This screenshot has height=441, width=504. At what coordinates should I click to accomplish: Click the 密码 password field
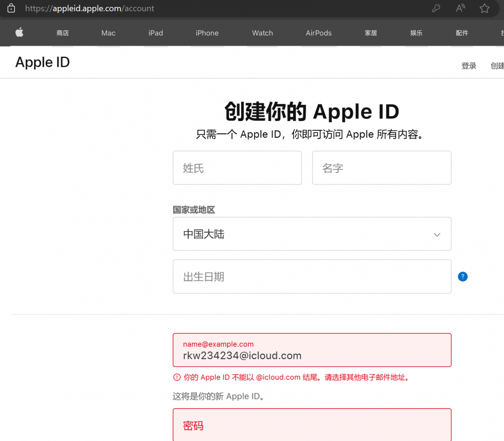tap(312, 425)
